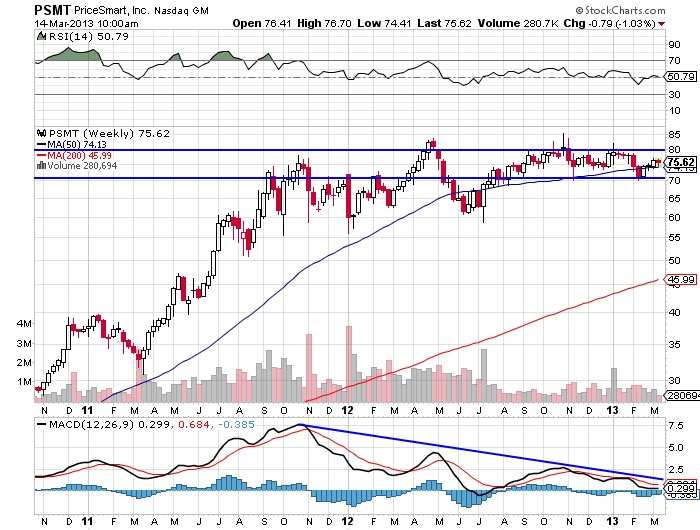Image resolution: width=700 pixels, height=530 pixels.
Task: Click the MACD axis label 7.5
Action: click(676, 426)
